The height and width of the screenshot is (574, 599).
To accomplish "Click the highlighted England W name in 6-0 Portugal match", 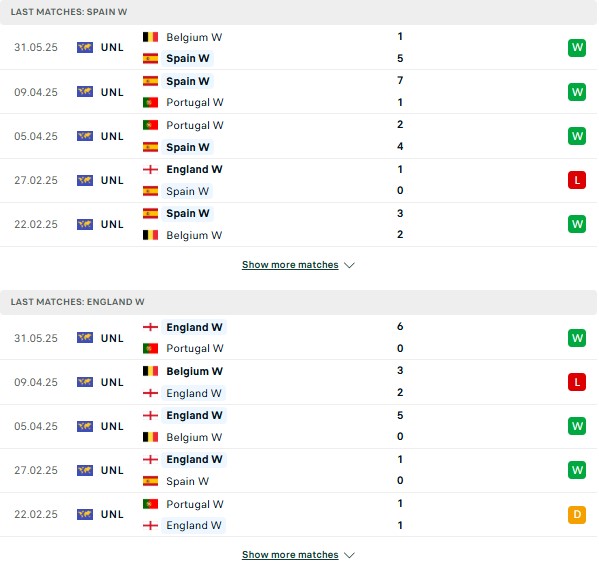I will (x=194, y=327).
